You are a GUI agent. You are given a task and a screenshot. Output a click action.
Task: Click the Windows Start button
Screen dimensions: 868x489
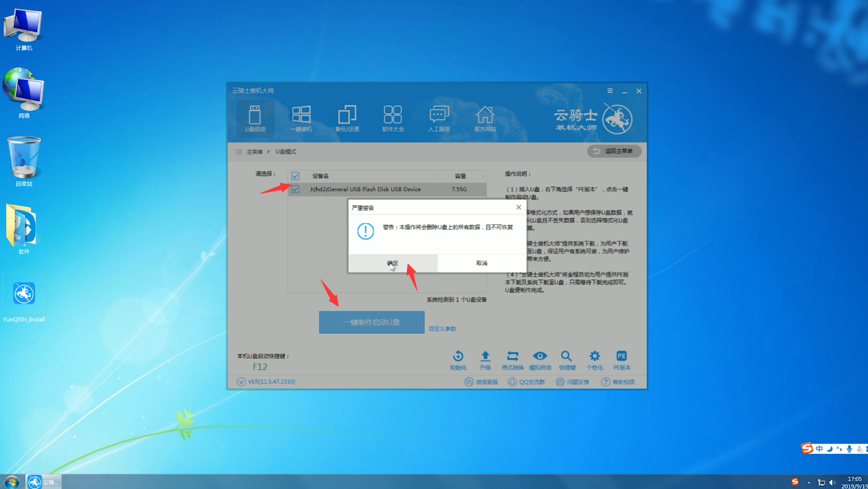pyautogui.click(x=12, y=482)
